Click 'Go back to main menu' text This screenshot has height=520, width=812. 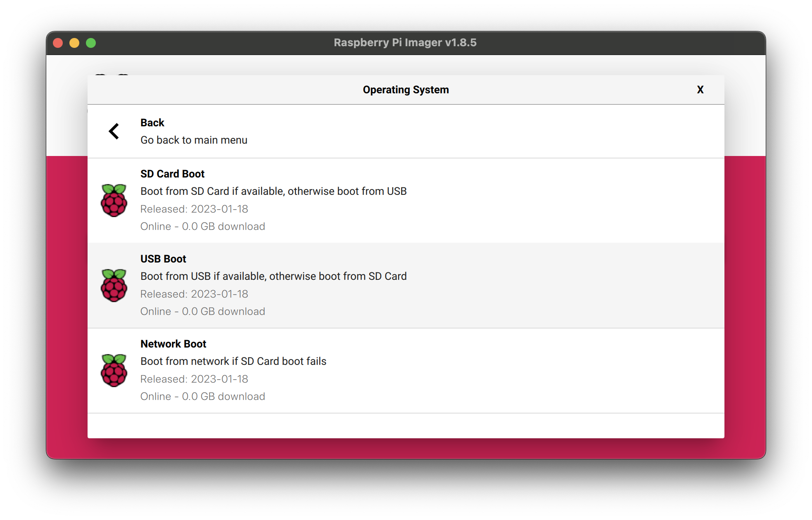click(194, 140)
